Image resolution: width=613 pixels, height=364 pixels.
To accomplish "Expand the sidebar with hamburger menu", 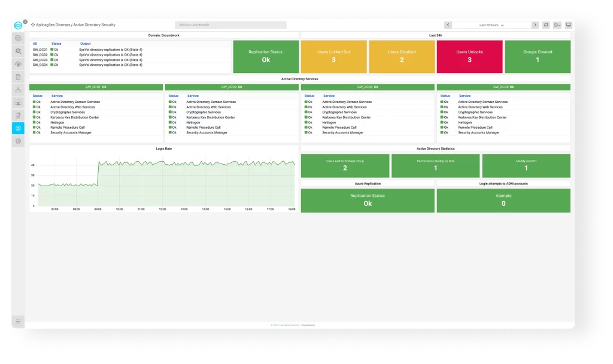I will (19, 321).
